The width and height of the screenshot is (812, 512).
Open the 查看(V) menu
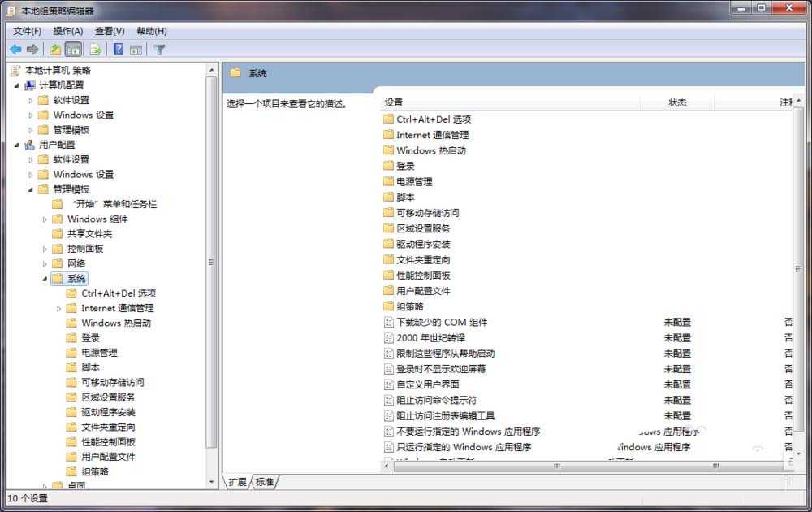[110, 30]
